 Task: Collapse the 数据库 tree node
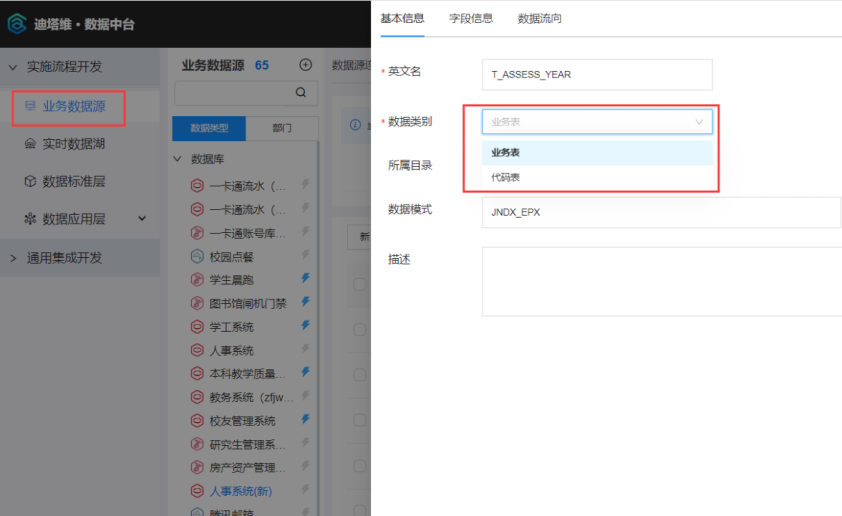(x=178, y=159)
